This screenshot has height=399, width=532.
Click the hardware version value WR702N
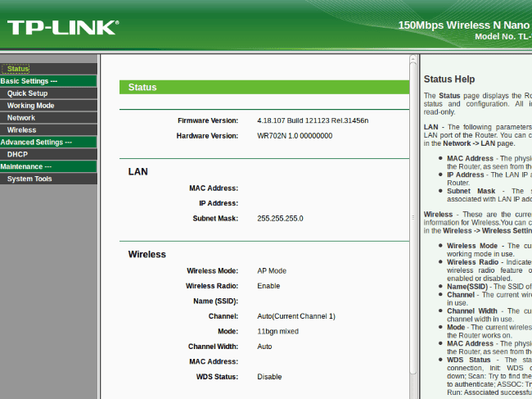coord(294,135)
